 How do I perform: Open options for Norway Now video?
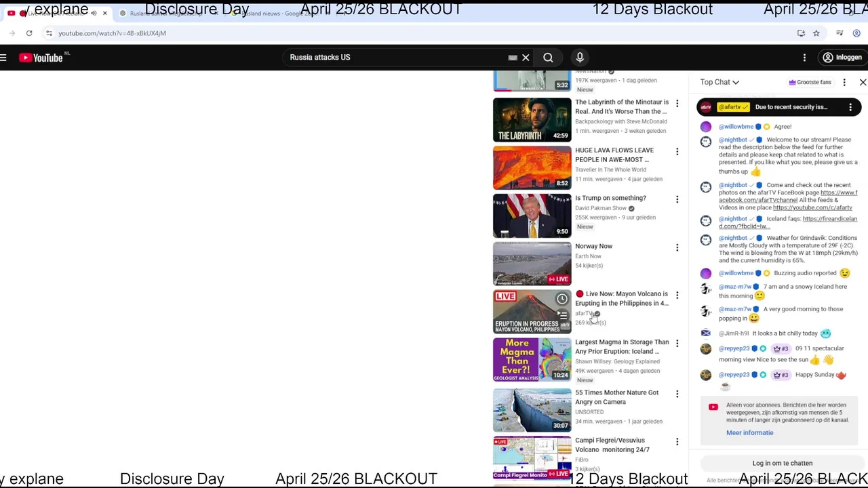[x=677, y=247]
